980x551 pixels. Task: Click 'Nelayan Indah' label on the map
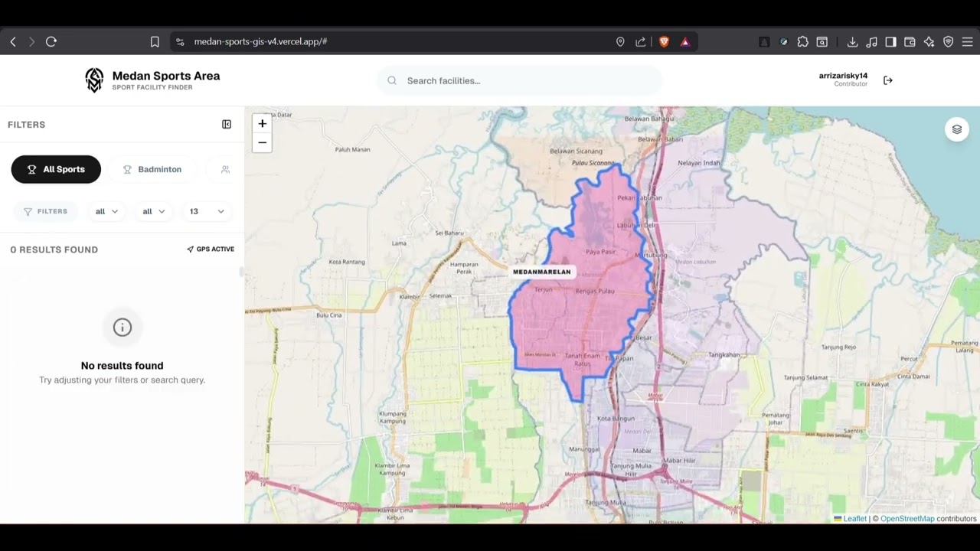point(699,162)
